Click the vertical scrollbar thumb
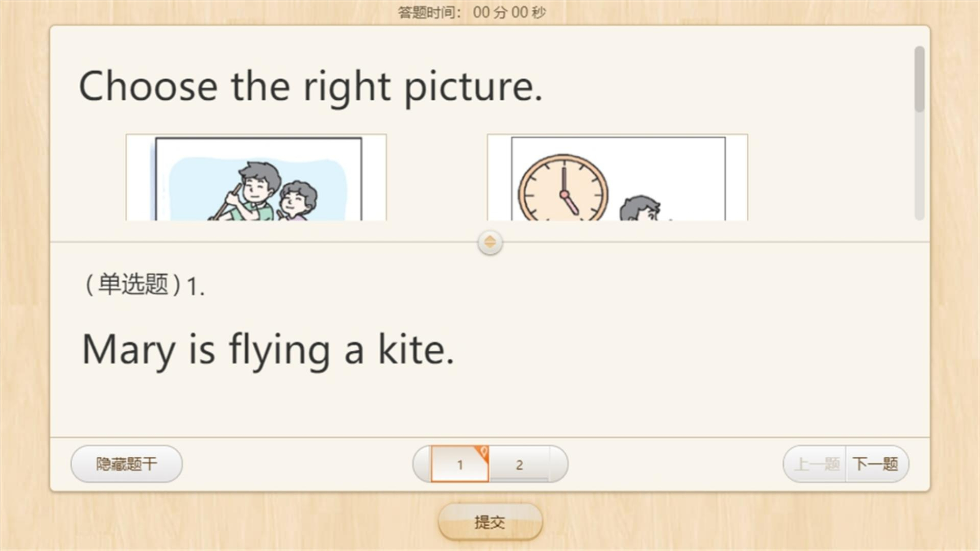The width and height of the screenshot is (980, 551). [x=919, y=79]
